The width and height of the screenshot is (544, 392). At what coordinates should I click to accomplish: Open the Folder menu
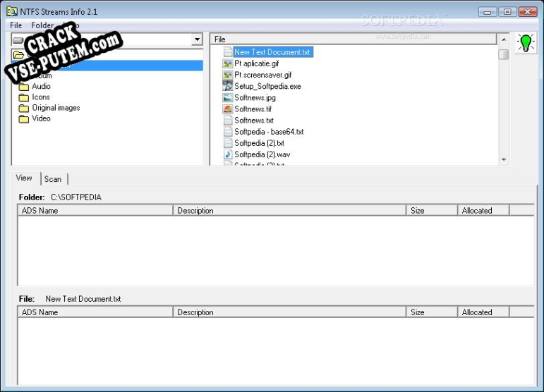tap(42, 25)
